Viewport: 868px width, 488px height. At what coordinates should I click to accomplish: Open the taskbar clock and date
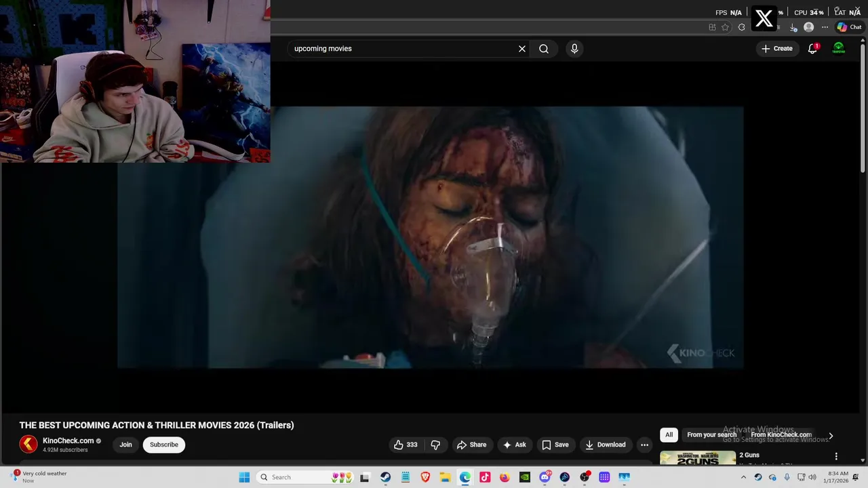click(837, 477)
